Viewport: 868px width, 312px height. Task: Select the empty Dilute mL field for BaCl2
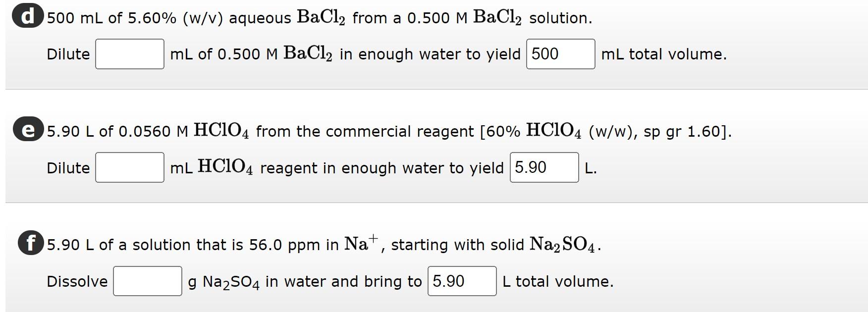[x=129, y=54]
